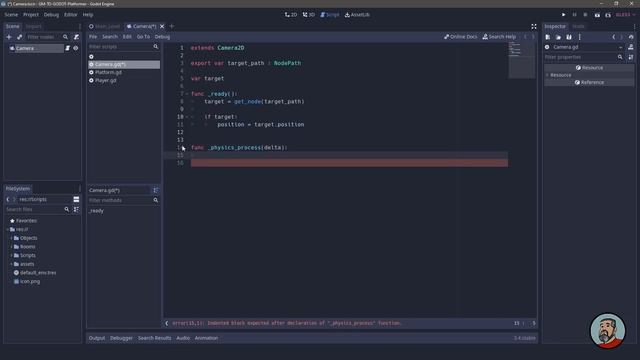Open the AssetLib workspace
The width and height of the screenshot is (640, 360).
click(x=357, y=15)
